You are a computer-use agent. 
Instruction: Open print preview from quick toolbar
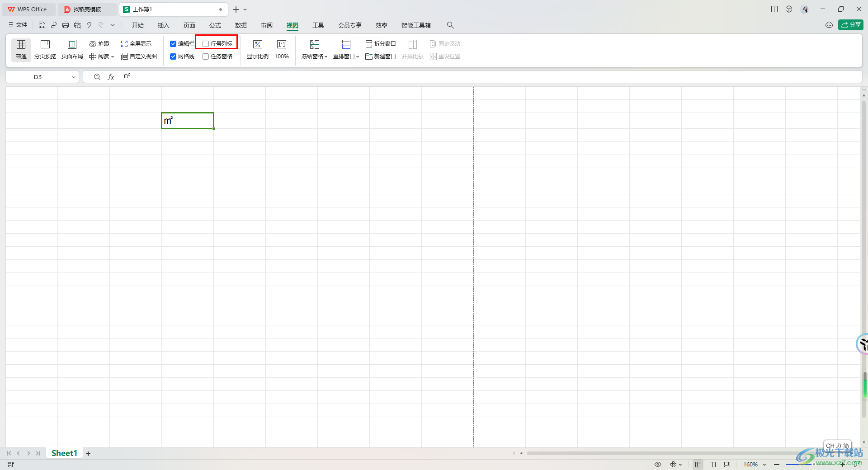(x=77, y=25)
